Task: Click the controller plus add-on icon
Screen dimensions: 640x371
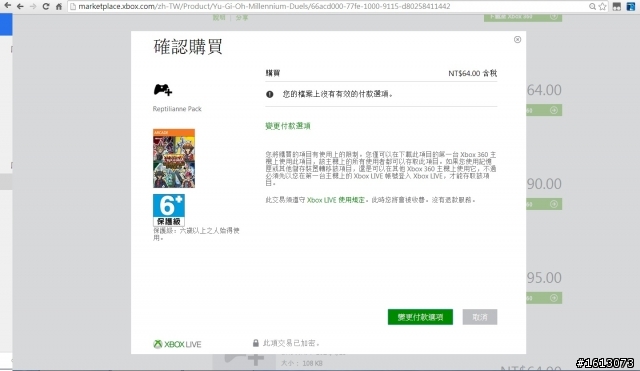Action: 163,90
